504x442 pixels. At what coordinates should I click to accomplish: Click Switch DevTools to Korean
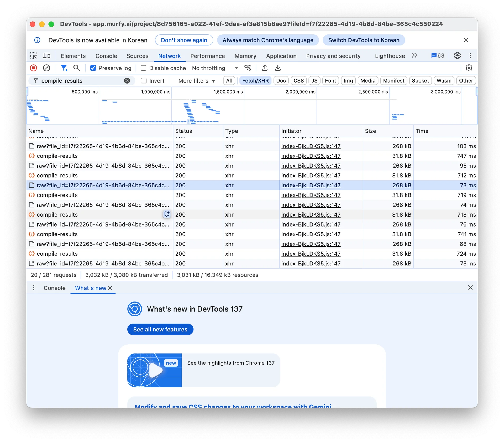pyautogui.click(x=364, y=40)
